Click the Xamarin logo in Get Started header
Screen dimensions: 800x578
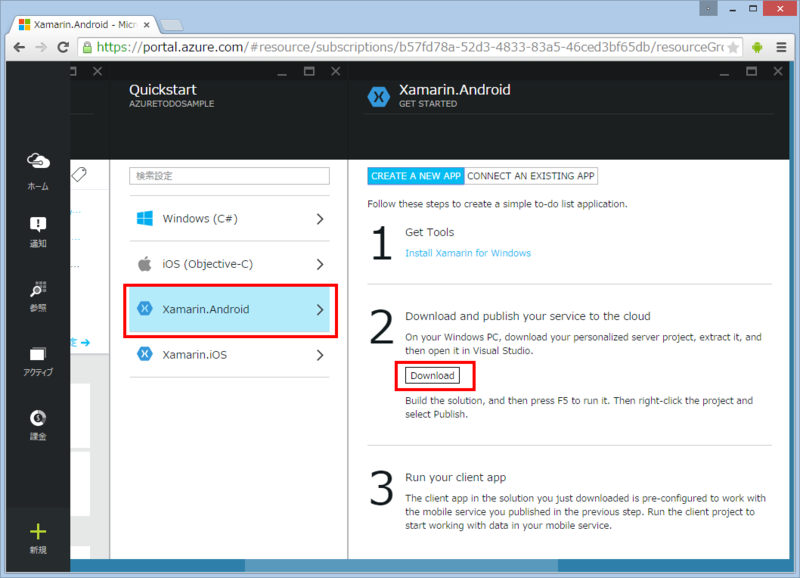point(379,96)
